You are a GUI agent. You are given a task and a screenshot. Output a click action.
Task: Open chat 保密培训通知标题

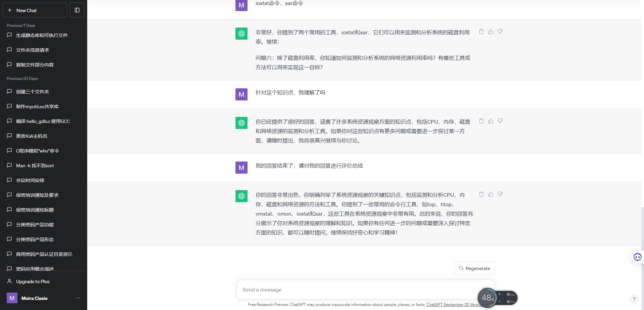click(x=44, y=210)
